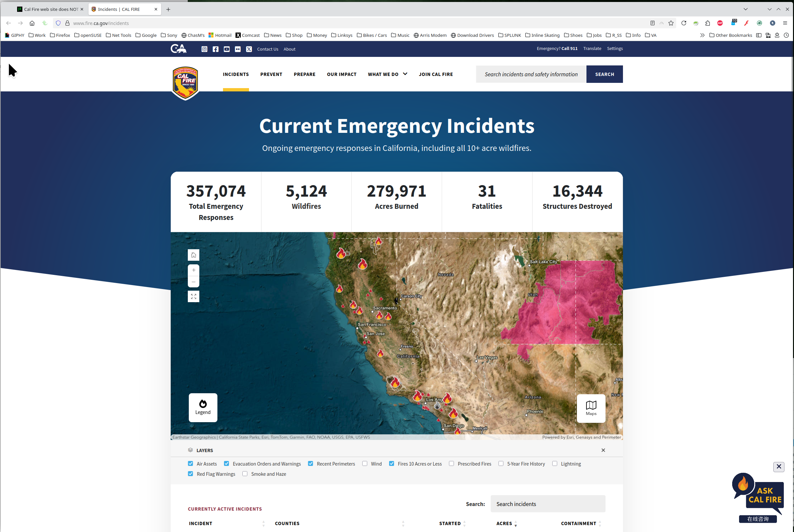Image resolution: width=794 pixels, height=532 pixels.
Task: Open the Prevent navigation item
Action: click(271, 74)
